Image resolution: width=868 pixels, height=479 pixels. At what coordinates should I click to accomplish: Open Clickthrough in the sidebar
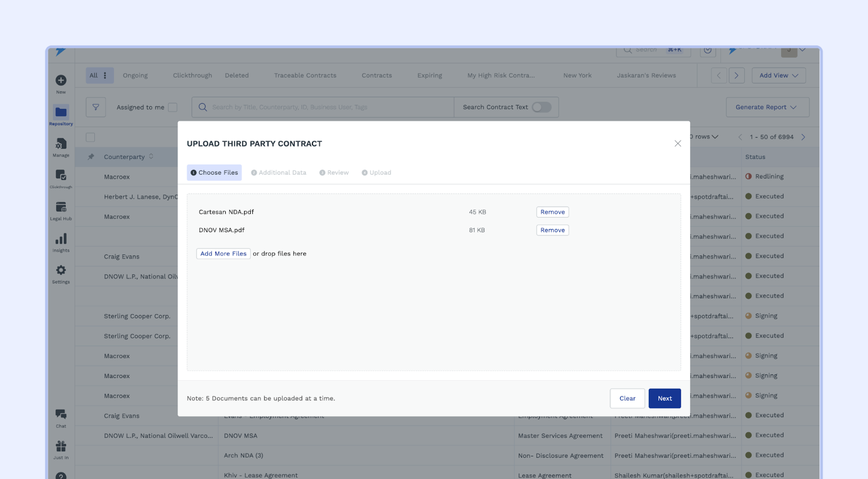(x=61, y=176)
